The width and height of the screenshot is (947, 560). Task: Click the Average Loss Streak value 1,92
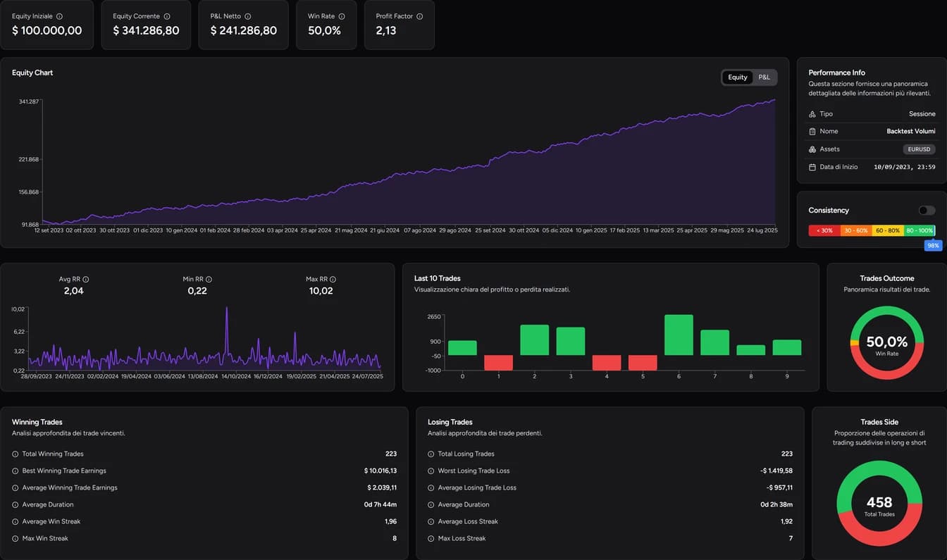click(787, 521)
